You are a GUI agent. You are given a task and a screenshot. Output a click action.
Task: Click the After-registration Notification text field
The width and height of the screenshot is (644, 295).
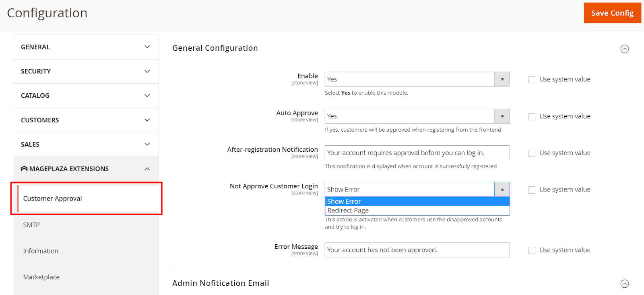(x=417, y=153)
